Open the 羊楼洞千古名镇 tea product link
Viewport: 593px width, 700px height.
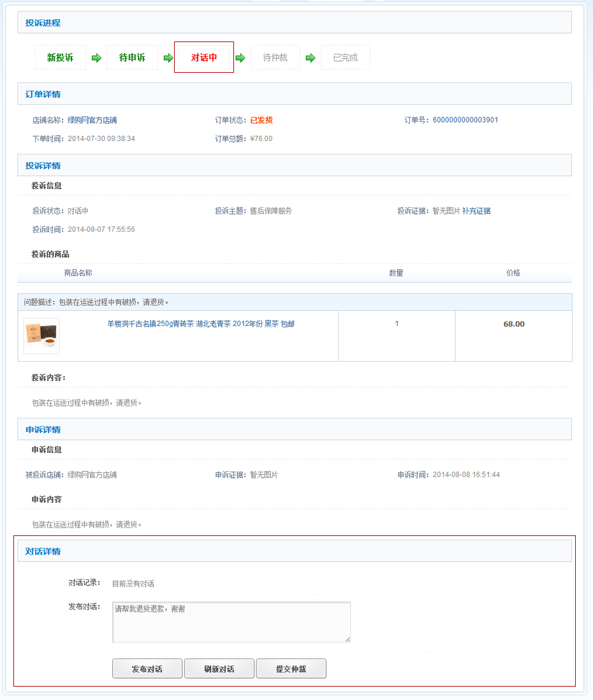point(201,324)
